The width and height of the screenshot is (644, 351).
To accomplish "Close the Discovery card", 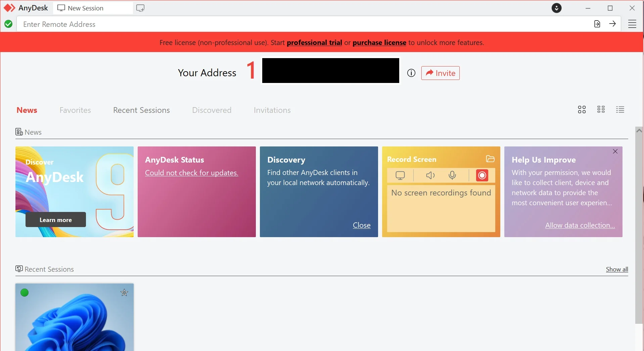I will coord(362,225).
